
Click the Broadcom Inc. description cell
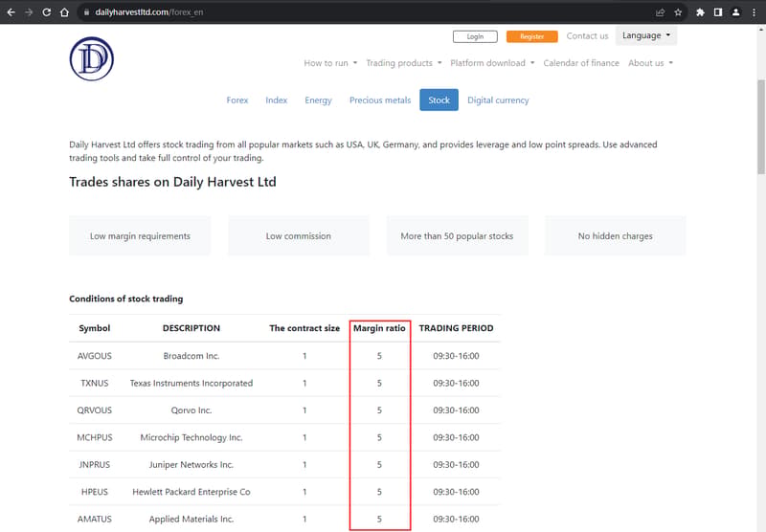click(x=191, y=356)
